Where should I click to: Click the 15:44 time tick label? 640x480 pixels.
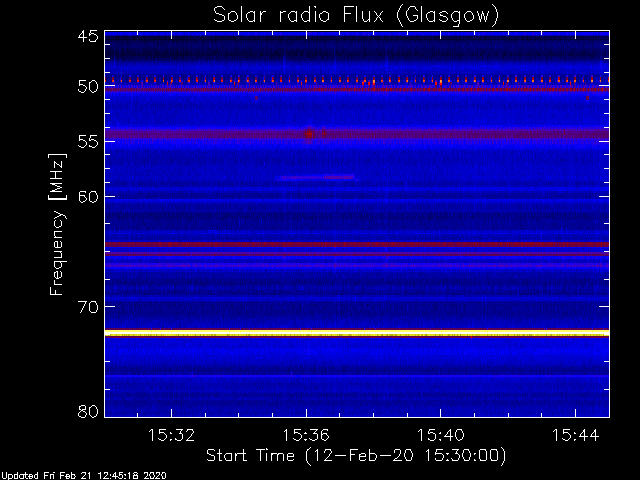click(575, 435)
